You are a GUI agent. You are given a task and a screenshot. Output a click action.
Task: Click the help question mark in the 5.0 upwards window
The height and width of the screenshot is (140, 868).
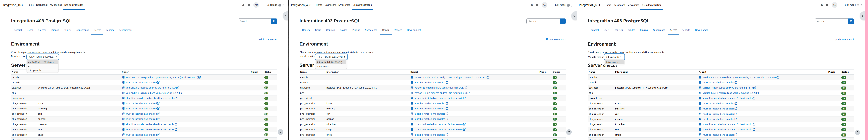[858, 132]
